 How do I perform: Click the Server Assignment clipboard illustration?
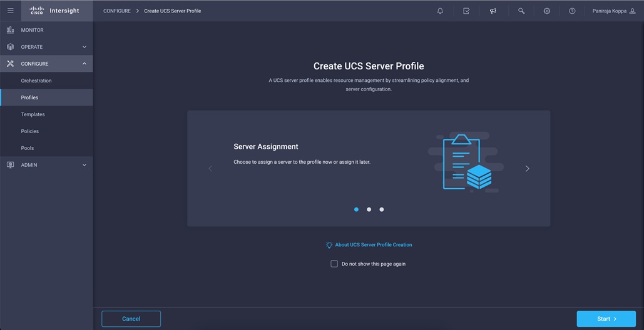(464, 162)
